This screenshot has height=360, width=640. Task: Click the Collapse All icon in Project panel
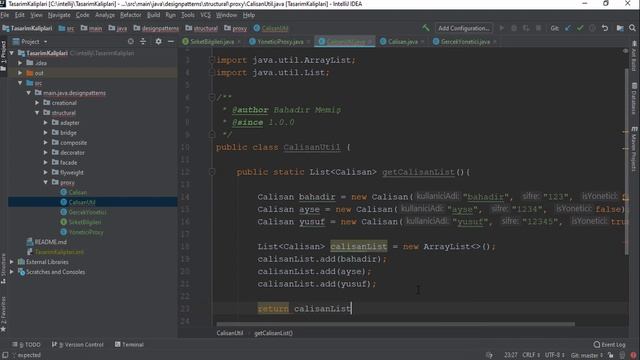143,41
